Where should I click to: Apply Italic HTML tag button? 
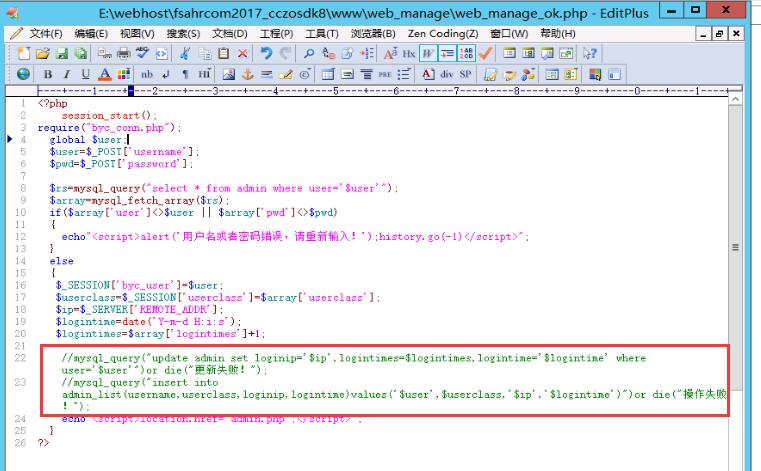coord(66,74)
